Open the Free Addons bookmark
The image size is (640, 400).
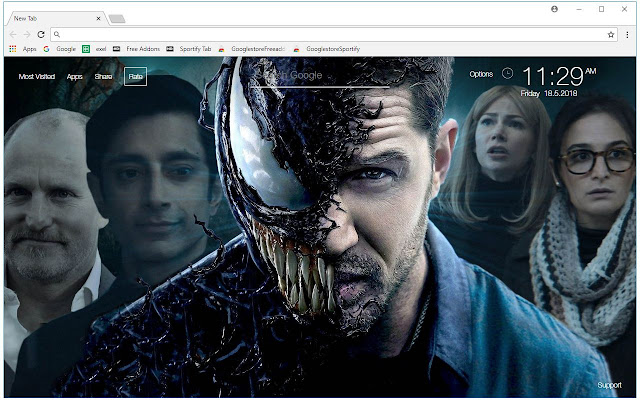(x=136, y=49)
